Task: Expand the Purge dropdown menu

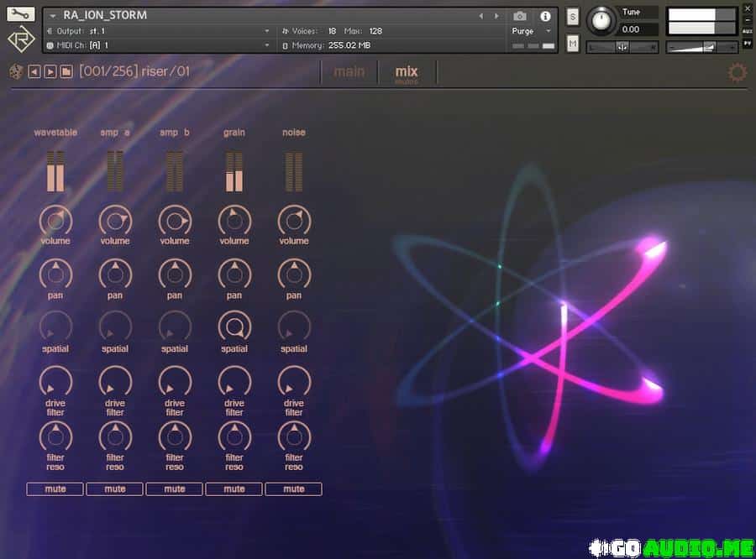Action: pyautogui.click(x=549, y=31)
